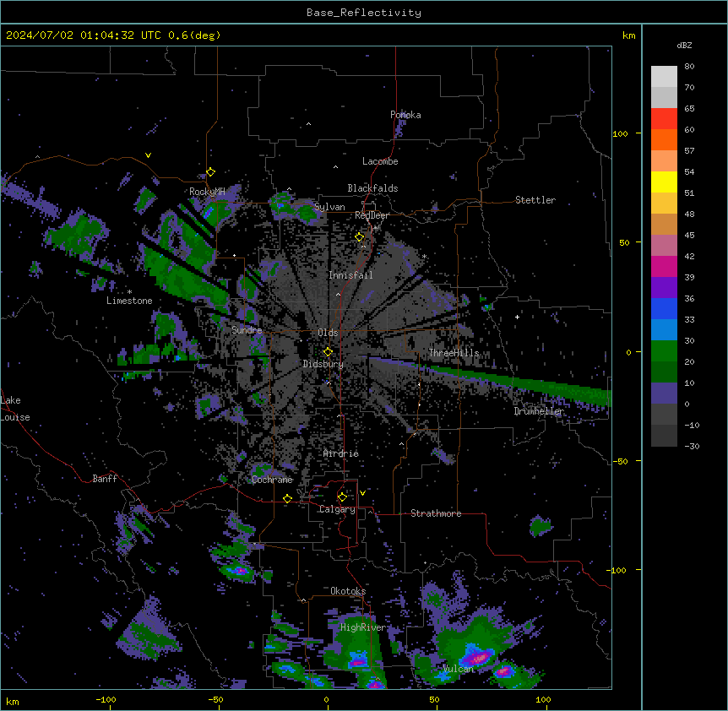
Task: Click the Lake Louise label
Action: point(15,409)
